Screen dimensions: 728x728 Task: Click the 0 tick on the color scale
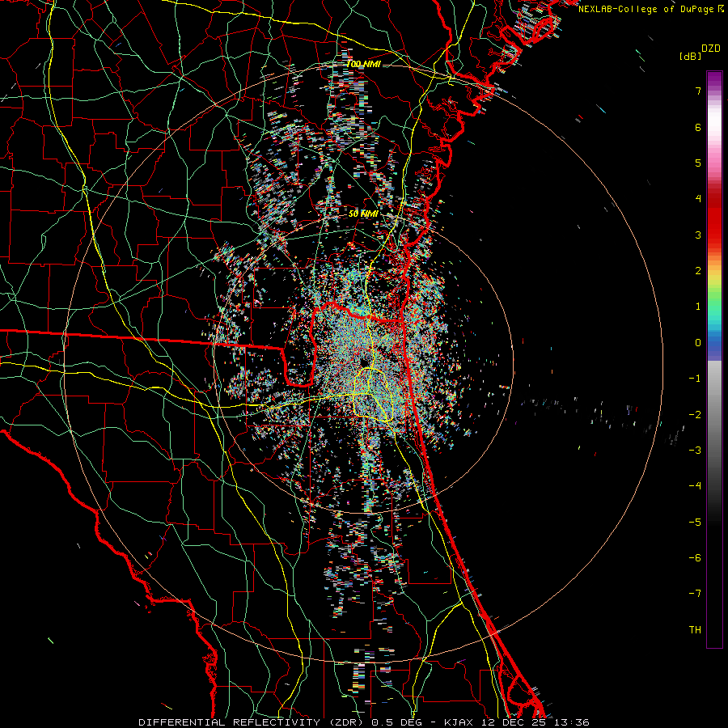tap(698, 343)
